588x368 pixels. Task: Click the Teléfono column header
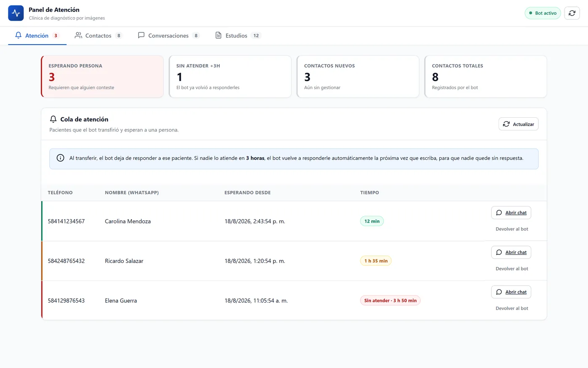pyautogui.click(x=60, y=193)
